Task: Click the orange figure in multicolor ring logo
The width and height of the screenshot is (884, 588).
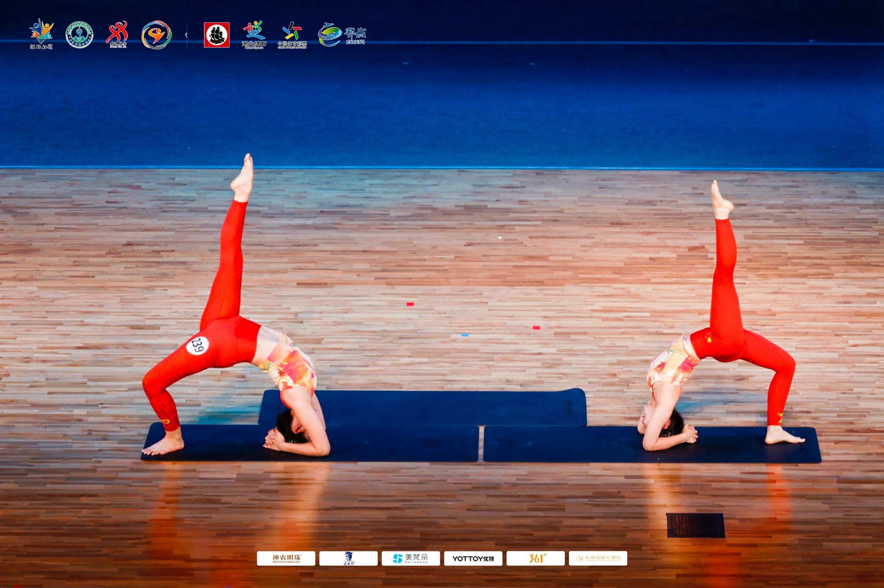Action: click(156, 35)
